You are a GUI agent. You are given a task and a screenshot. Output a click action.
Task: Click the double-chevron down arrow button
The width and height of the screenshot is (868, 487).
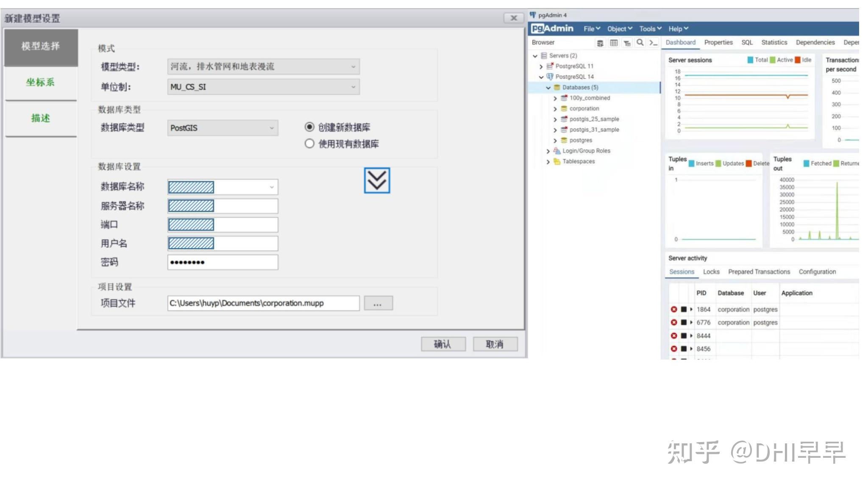(x=377, y=180)
